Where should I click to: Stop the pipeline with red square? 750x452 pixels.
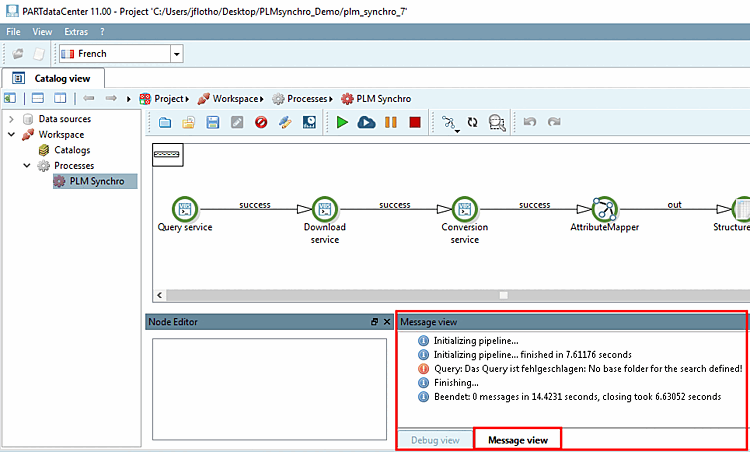[x=415, y=122]
